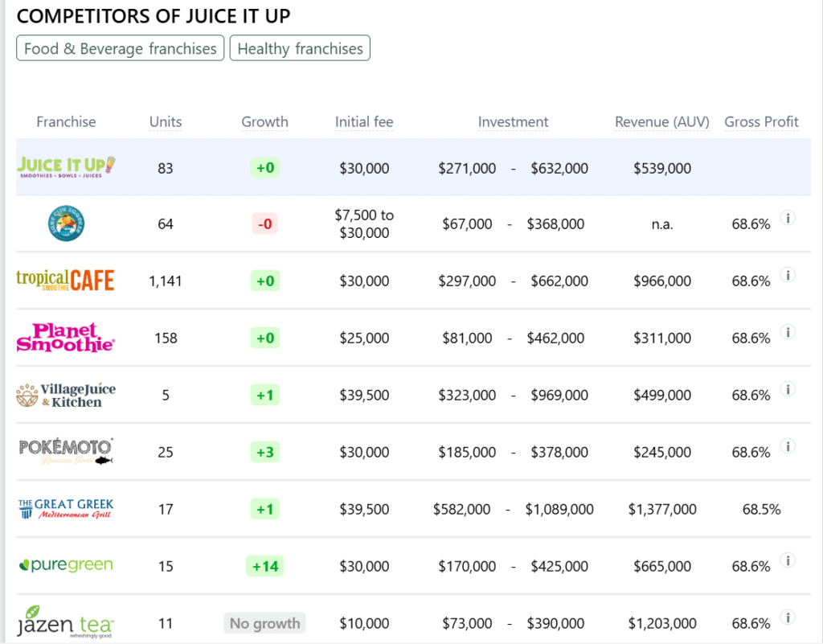
Task: Select the +0 growth badge for Juice It Up
Action: pos(265,167)
